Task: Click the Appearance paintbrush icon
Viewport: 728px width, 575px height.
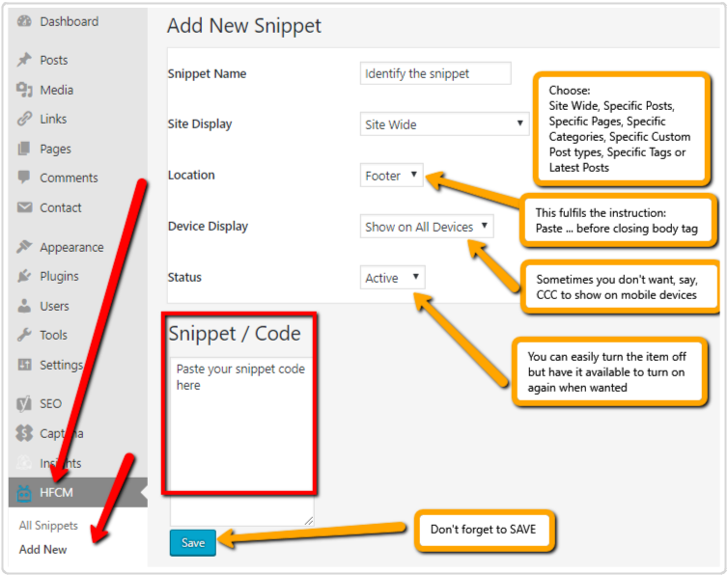Action: 24,246
